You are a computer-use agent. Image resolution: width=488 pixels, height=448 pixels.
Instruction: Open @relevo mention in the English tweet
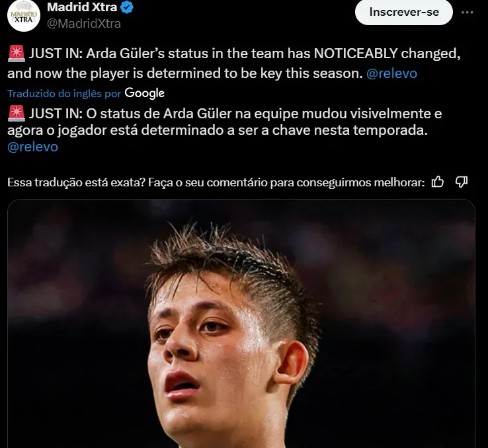point(391,73)
